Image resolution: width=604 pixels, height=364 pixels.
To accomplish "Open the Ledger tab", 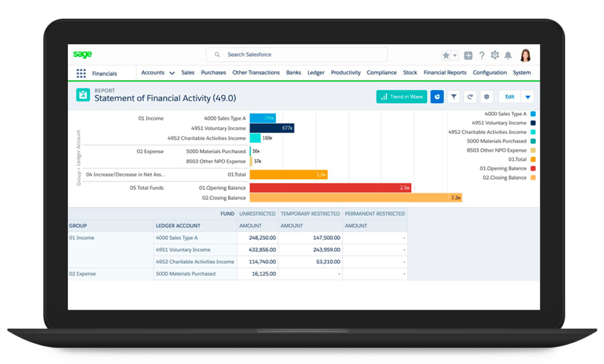I will pos(316,73).
